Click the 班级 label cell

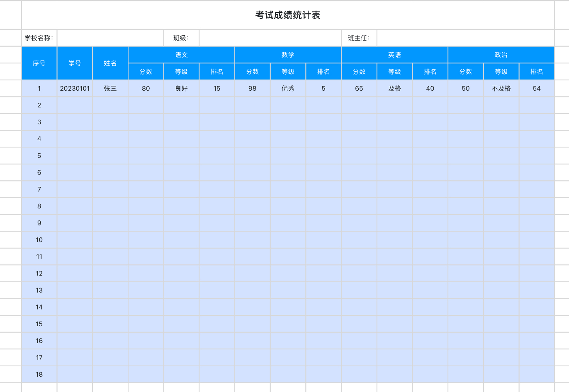pyautogui.click(x=181, y=38)
